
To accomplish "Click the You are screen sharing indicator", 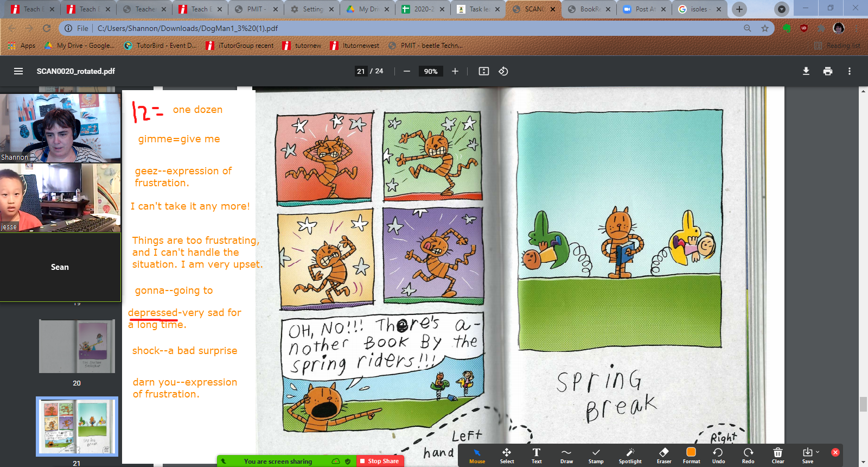I will [x=278, y=462].
